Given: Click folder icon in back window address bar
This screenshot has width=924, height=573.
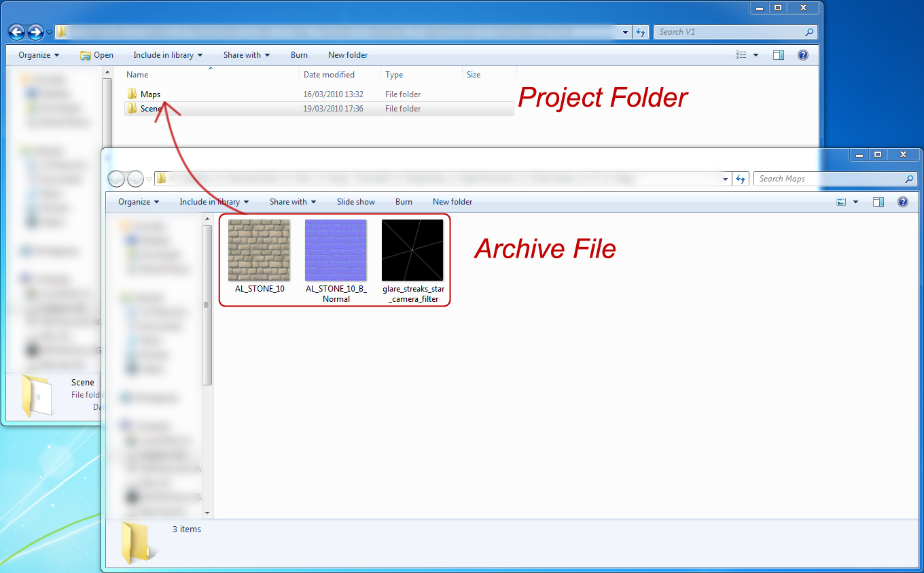Looking at the screenshot, I should click(x=61, y=32).
